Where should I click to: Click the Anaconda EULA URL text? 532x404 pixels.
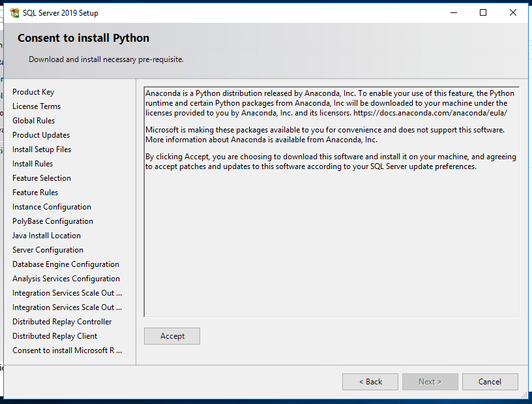coord(430,113)
